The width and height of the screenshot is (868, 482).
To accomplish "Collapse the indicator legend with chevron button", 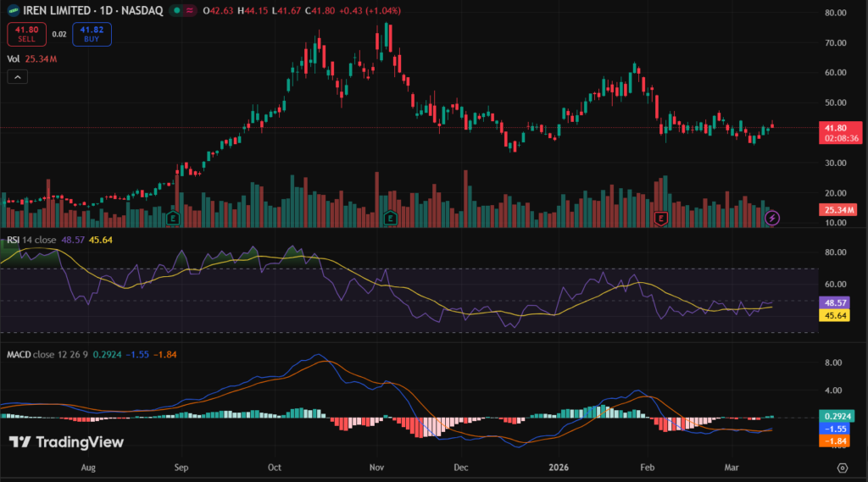I will (18, 77).
